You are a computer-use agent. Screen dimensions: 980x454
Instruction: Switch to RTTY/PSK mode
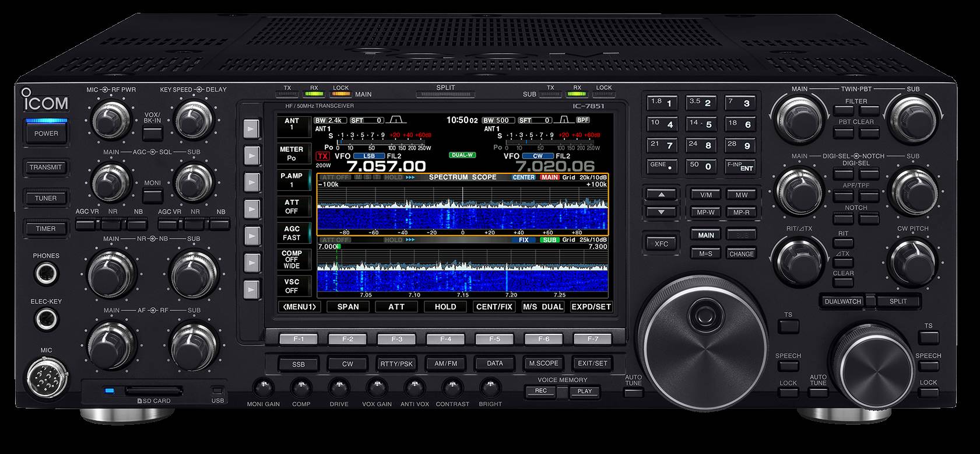396,364
